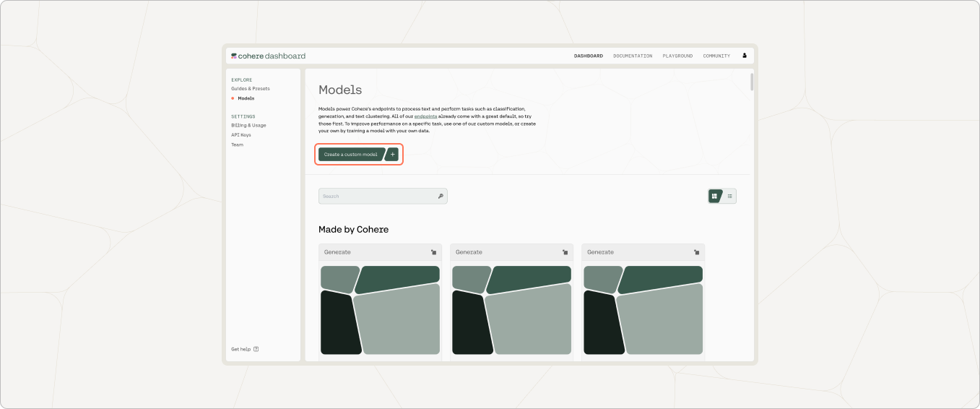The image size is (980, 409).
Task: Follow the endpoints link in the description
Action: pos(425,116)
